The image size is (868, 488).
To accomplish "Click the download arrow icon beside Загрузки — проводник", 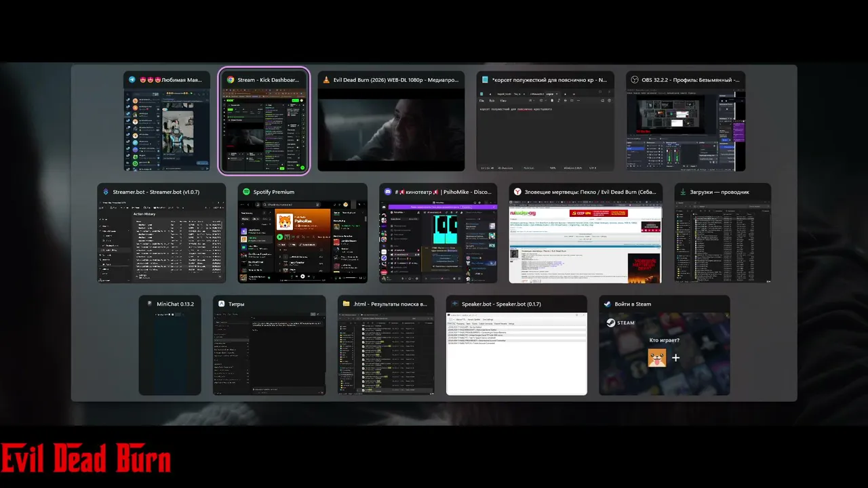I will pyautogui.click(x=683, y=192).
